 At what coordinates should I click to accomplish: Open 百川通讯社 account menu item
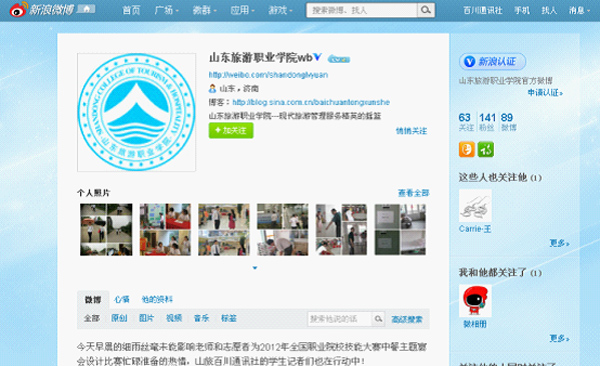click(483, 10)
